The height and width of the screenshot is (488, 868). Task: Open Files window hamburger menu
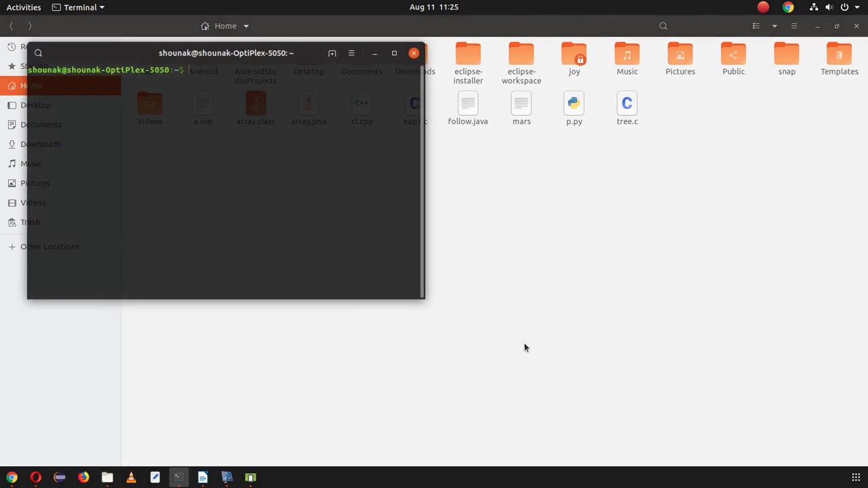(x=794, y=26)
